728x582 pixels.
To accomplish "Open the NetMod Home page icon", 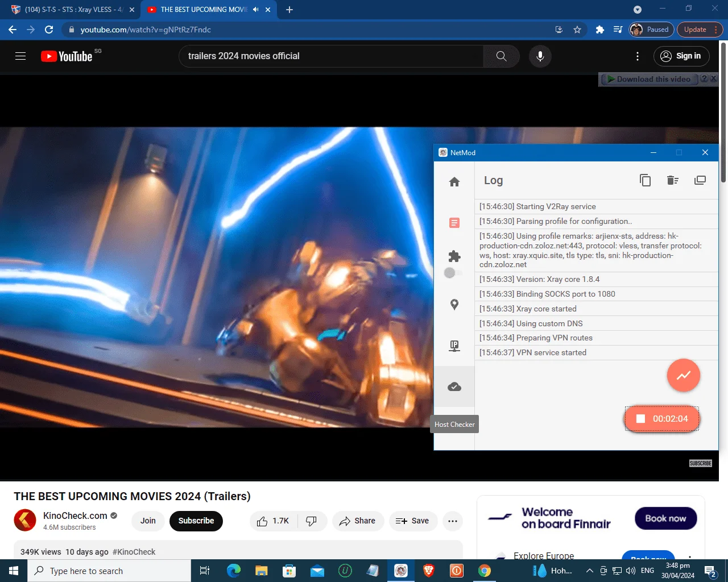I will (454, 182).
